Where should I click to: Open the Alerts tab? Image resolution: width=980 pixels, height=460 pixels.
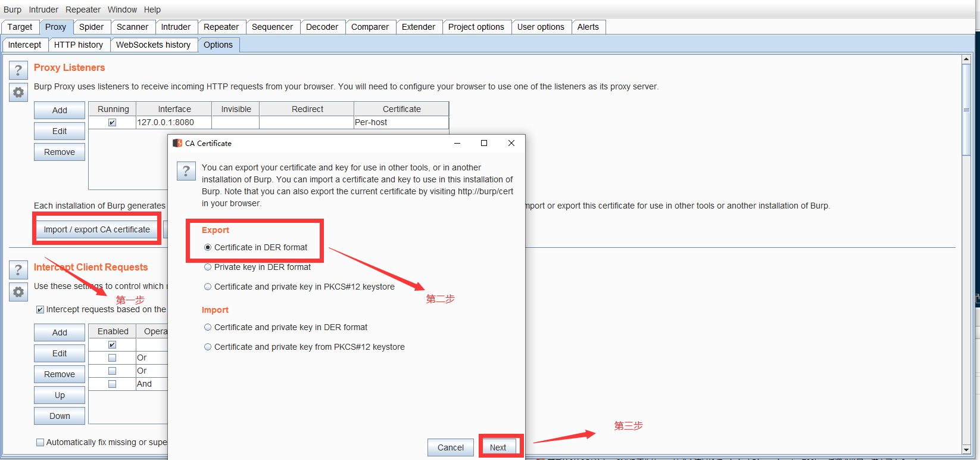tap(588, 27)
